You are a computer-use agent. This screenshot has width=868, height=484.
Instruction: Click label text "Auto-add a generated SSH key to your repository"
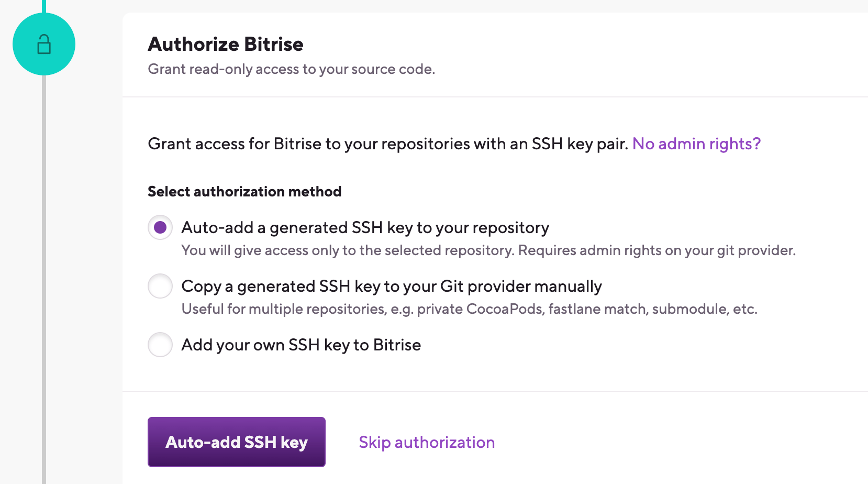(x=365, y=227)
